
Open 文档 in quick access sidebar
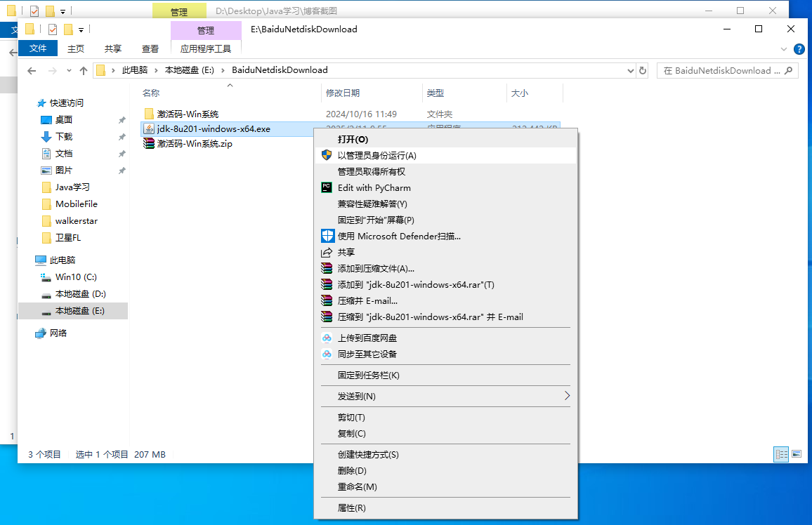pos(64,154)
